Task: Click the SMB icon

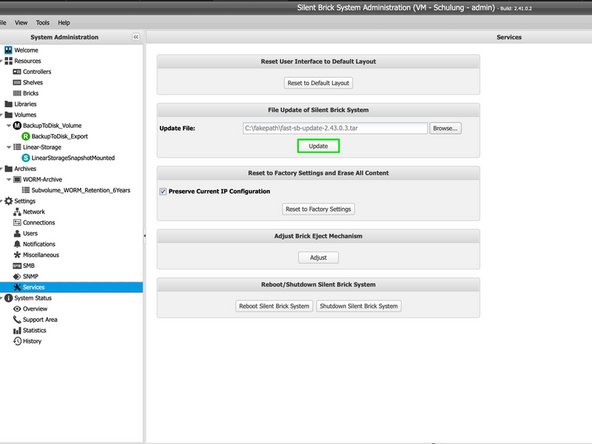Action: coord(17,266)
